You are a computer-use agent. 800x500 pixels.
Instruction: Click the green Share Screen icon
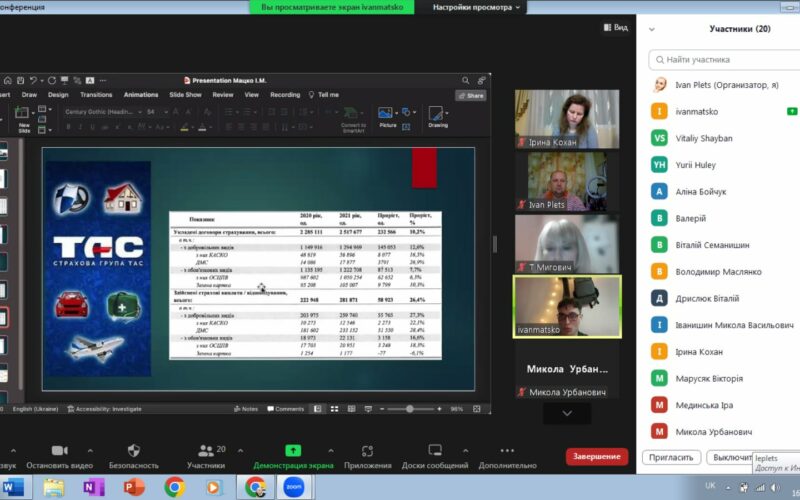pyautogui.click(x=293, y=451)
